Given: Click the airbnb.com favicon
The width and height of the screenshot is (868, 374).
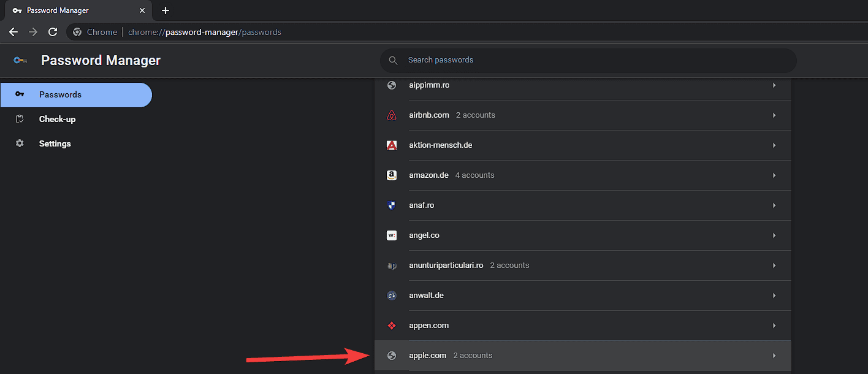Looking at the screenshot, I should [392, 115].
